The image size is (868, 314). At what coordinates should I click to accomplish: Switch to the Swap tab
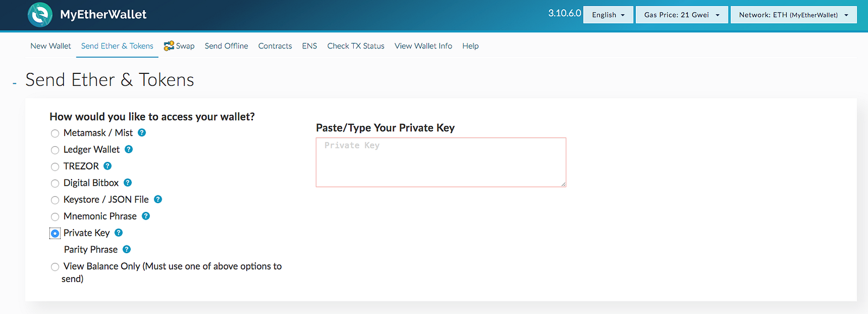[180, 46]
